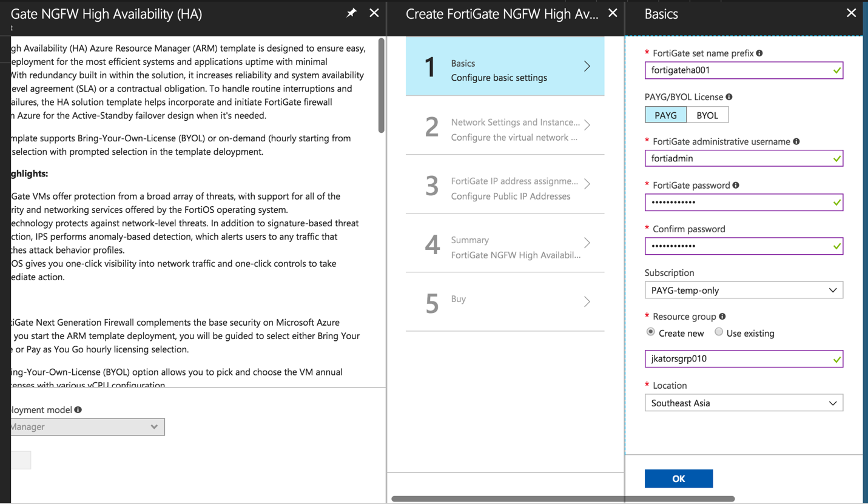Show Resource group info tooltip
The width and height of the screenshot is (868, 504).
[722, 317]
